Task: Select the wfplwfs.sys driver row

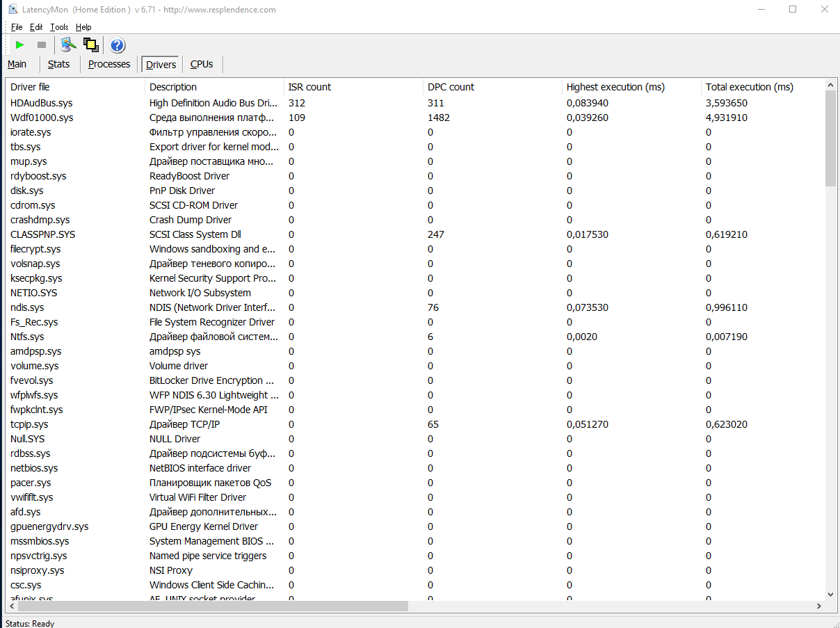Action: tap(415, 395)
